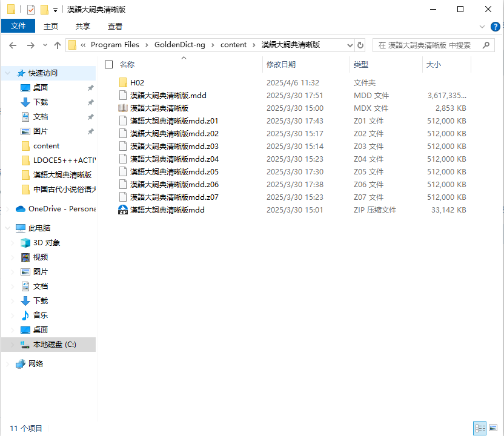This screenshot has height=436, width=504.
Task: Open OneDrive - Personal in sidebar
Action: pos(62,209)
